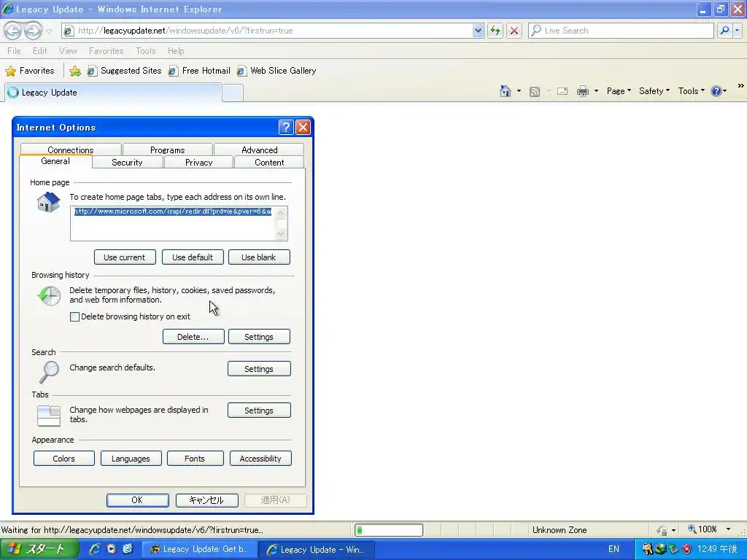
Task: Click the Print icon
Action: coord(583,91)
